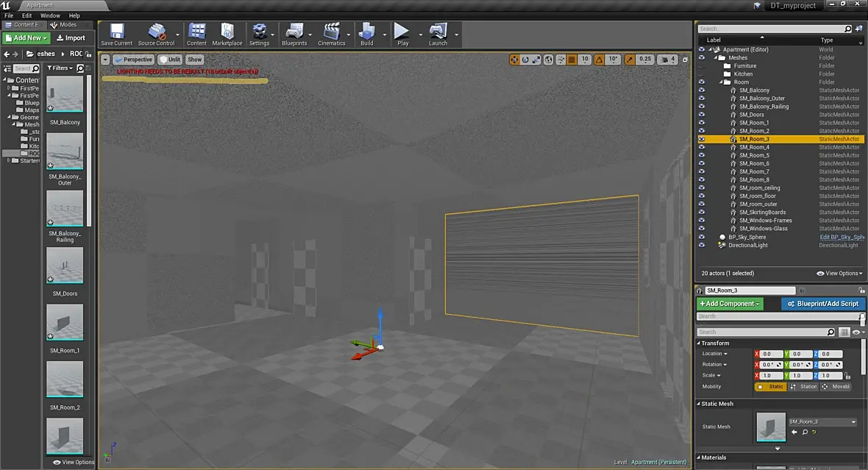The image size is (868, 470).
Task: Select the scale gizmo mode in the viewport
Action: 536,60
